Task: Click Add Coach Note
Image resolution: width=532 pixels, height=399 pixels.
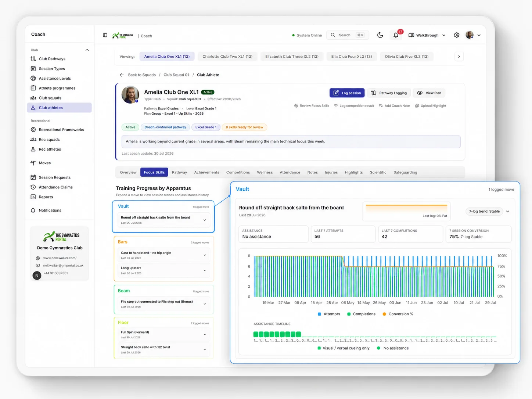Action: 394,106
